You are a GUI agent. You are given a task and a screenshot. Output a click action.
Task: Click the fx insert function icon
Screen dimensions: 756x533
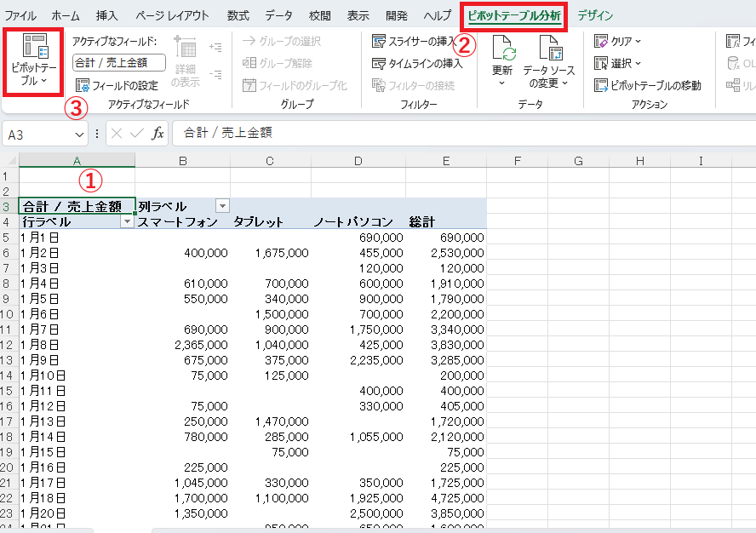(x=157, y=134)
